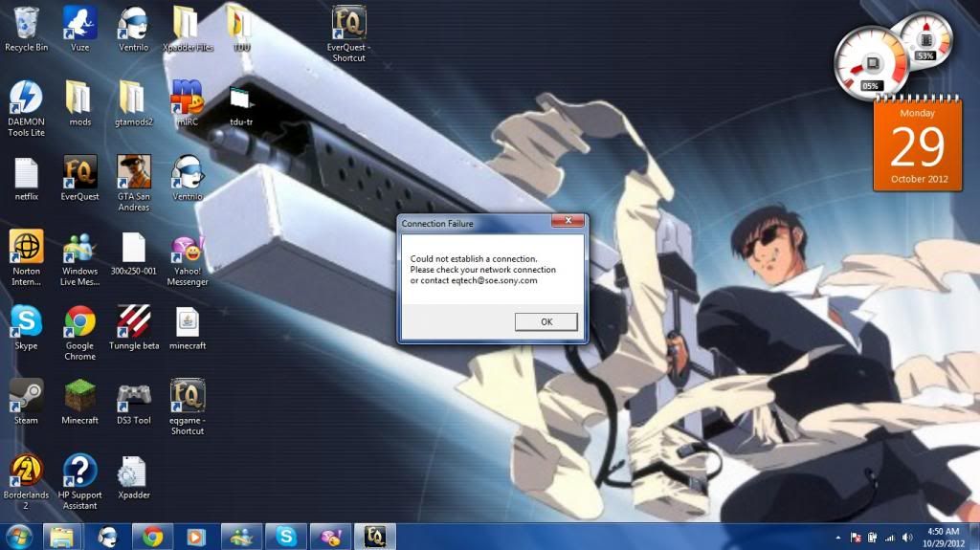Image resolution: width=980 pixels, height=550 pixels.
Task: Select the EverQuest - Shortcut desktop icon
Action: coord(348,34)
